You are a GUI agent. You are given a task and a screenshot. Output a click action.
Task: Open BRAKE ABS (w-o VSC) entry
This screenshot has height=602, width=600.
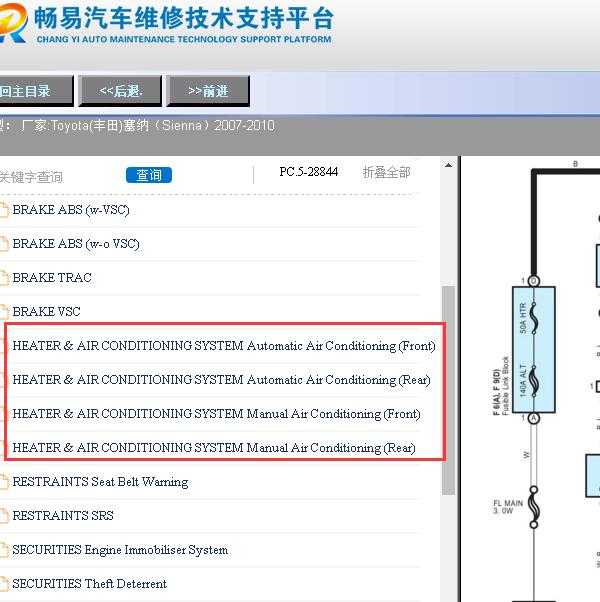[76, 244]
